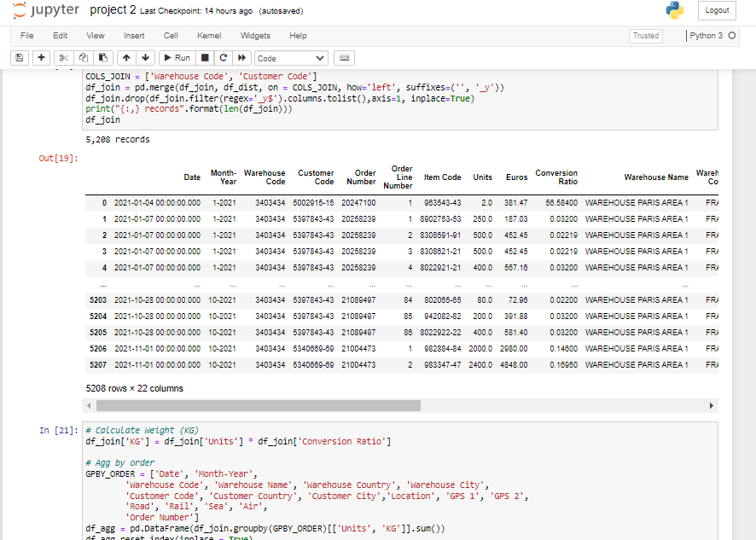The image size is (756, 540).
Task: Click the Order Line Number header
Action: click(398, 177)
